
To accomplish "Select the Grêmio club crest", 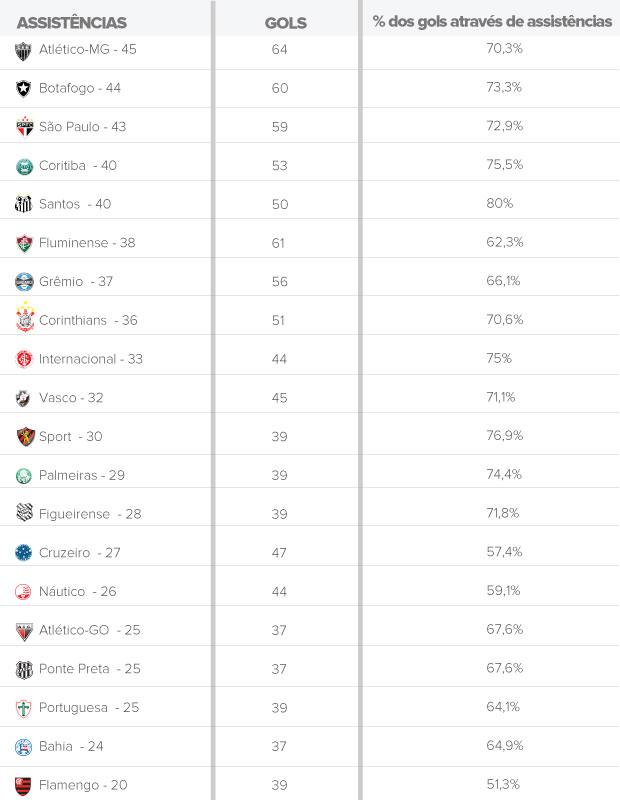I will (24, 282).
